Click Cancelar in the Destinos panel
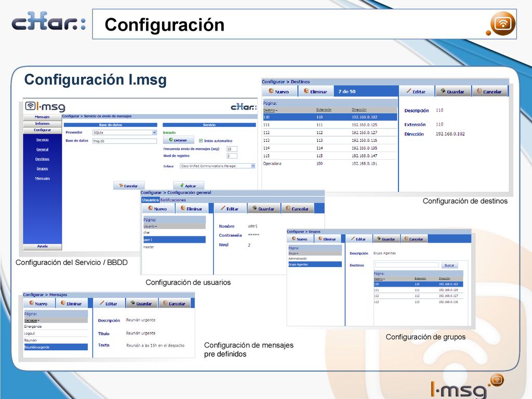The image size is (532, 399). (x=489, y=91)
